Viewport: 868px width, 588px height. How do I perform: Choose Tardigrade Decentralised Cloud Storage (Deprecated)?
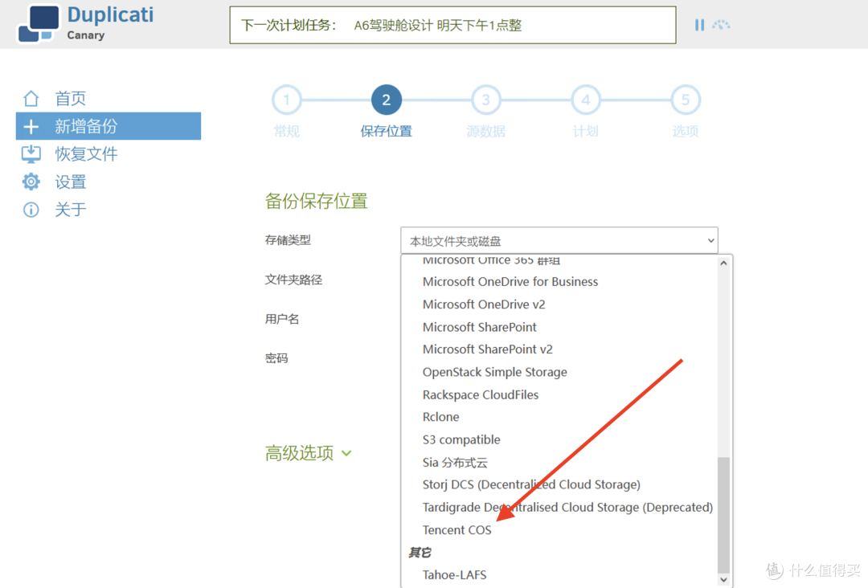pos(567,507)
